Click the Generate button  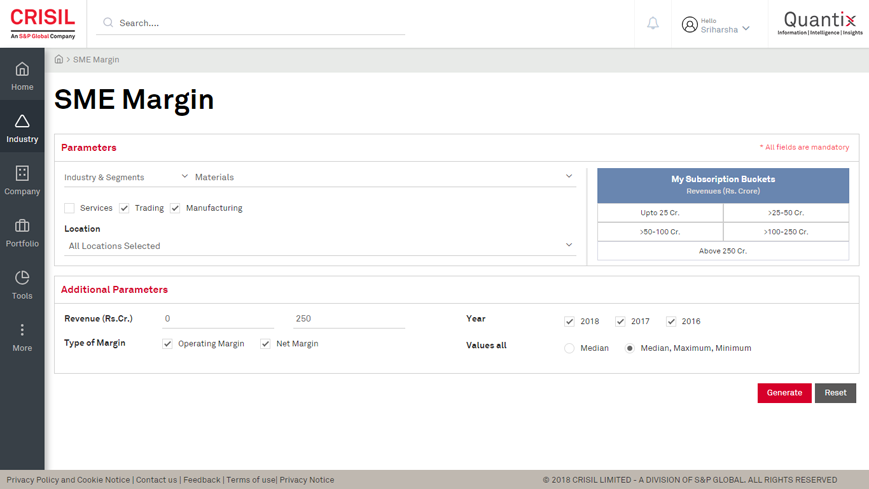tap(784, 393)
